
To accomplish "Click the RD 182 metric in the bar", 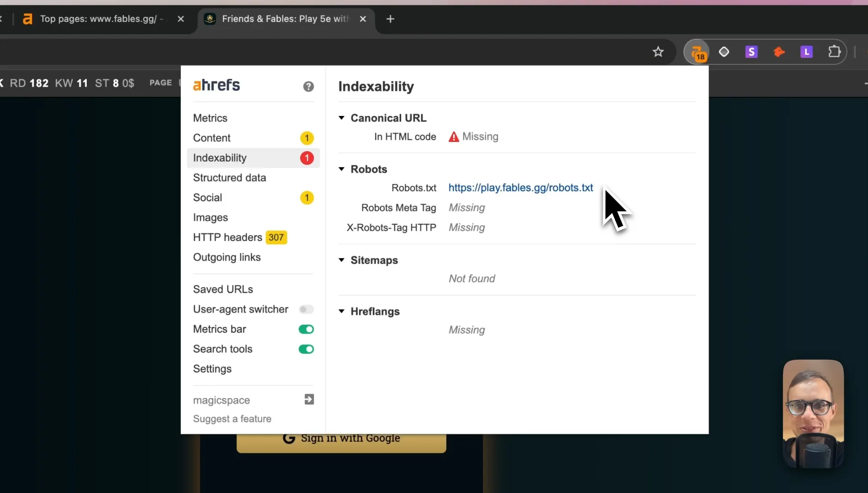I will [x=29, y=83].
